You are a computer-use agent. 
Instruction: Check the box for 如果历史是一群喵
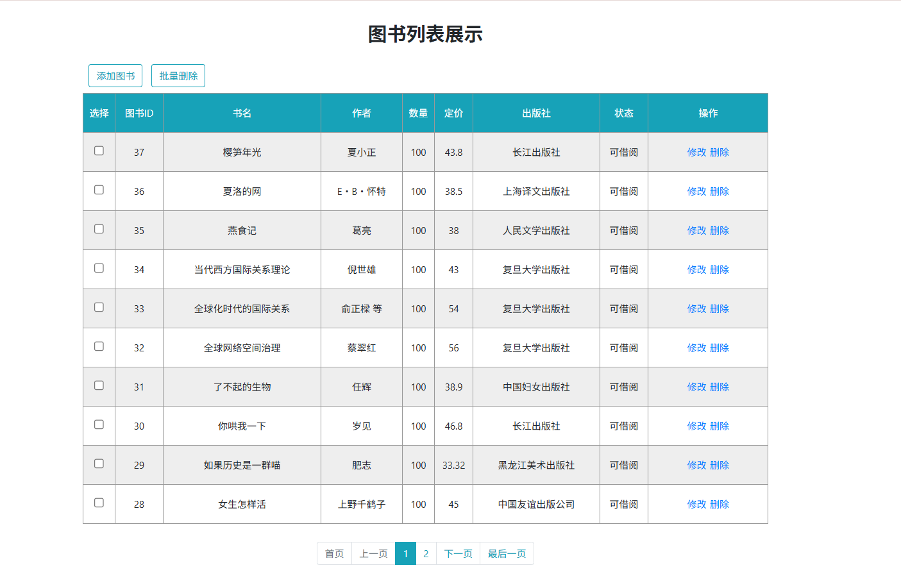(x=99, y=464)
